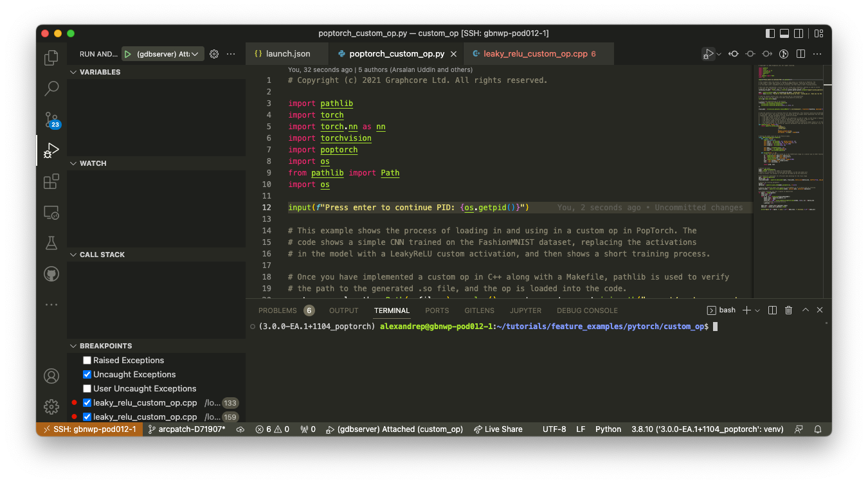Open the Remote Explorer icon
Viewport: 868px width, 484px height.
(51, 212)
